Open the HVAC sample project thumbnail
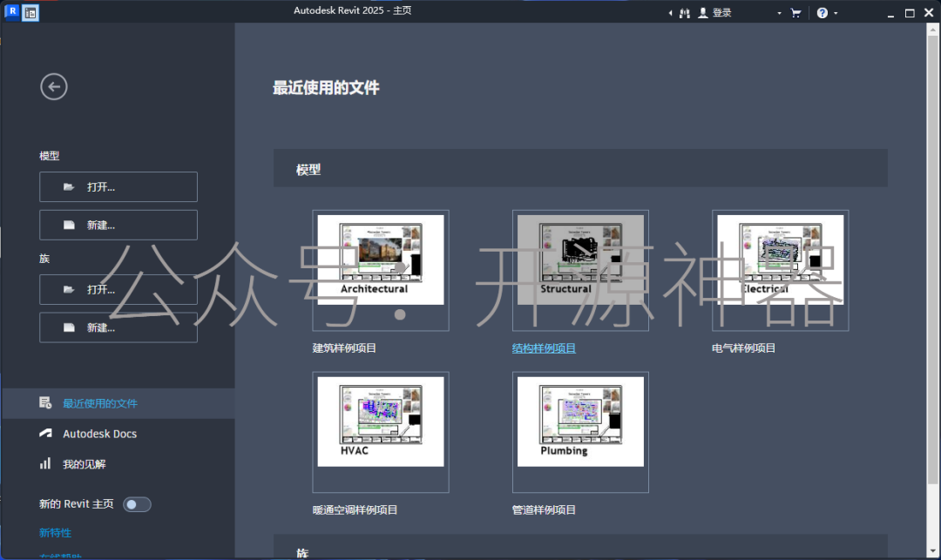The image size is (941, 560). click(381, 432)
